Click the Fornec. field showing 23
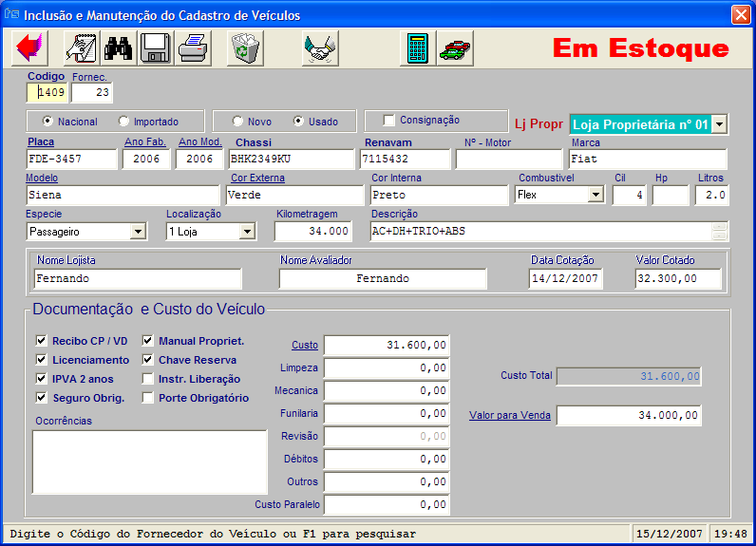 [x=91, y=92]
